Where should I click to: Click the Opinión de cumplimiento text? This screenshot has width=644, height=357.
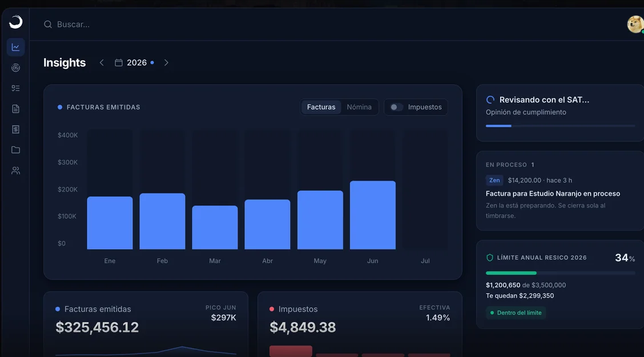pos(526,112)
